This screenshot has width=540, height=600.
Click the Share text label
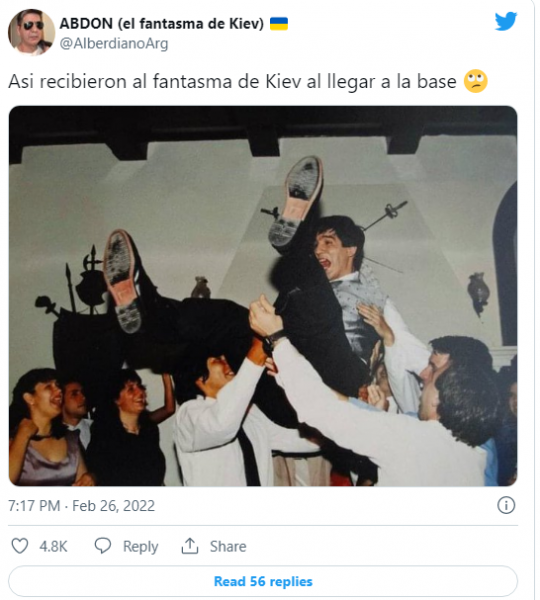point(228,546)
